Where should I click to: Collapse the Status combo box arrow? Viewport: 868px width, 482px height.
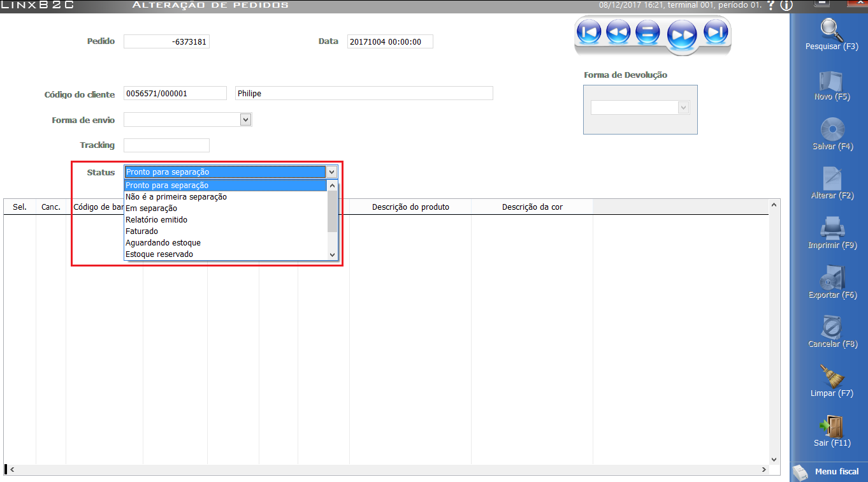[x=331, y=172]
